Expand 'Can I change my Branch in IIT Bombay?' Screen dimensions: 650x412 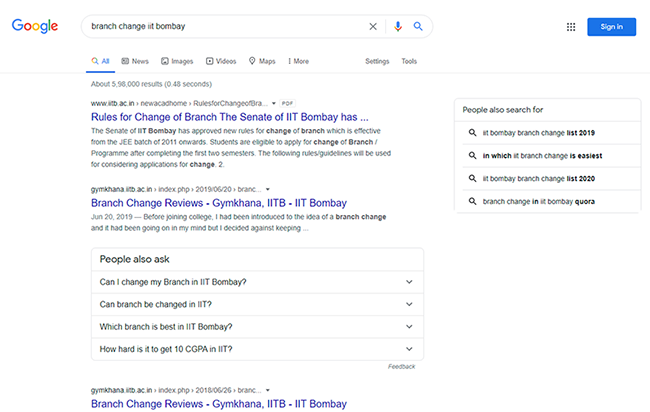(257, 282)
